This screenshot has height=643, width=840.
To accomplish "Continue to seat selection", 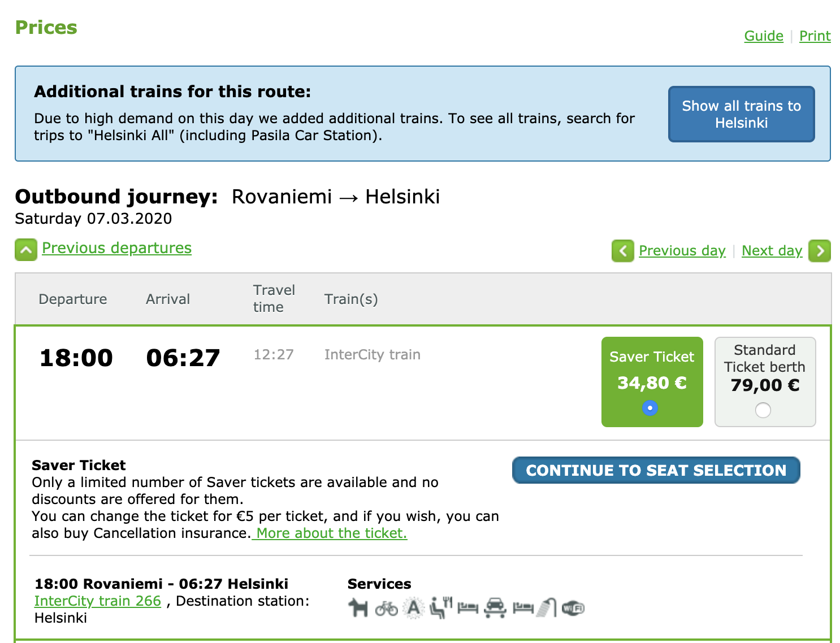I will 656,470.
